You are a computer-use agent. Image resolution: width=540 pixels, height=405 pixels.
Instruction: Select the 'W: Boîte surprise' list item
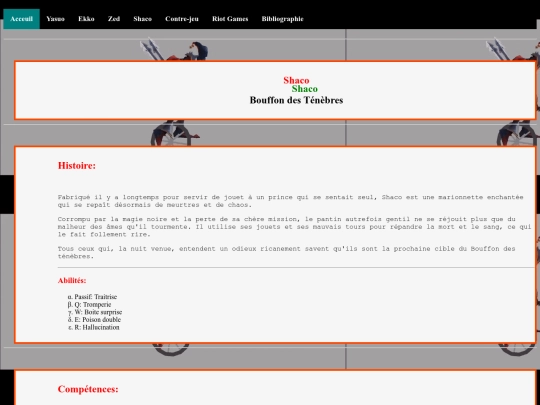tap(98, 312)
